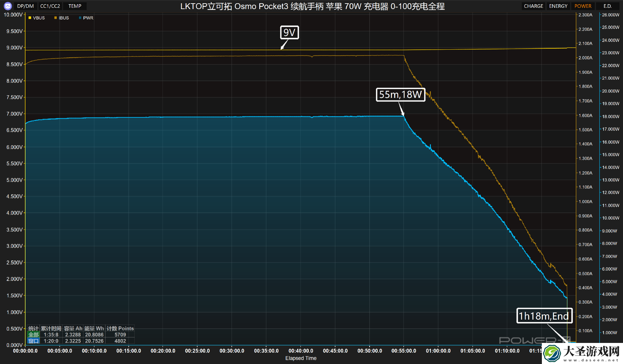Click the Elapsed Time axis label
Screen dimensions: 623x364
pos(301,358)
